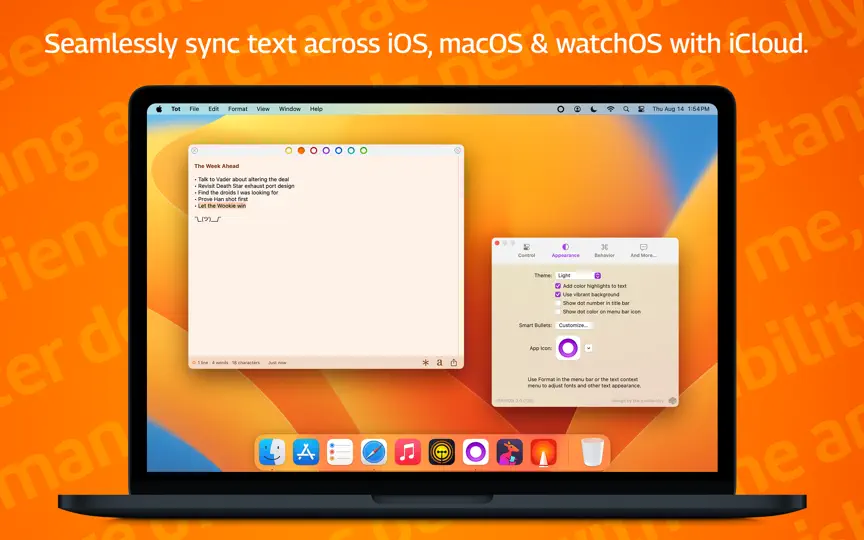Viewport: 864px width, 540px height.
Task: Toggle the Focus moon icon in menu bar
Action: (594, 109)
